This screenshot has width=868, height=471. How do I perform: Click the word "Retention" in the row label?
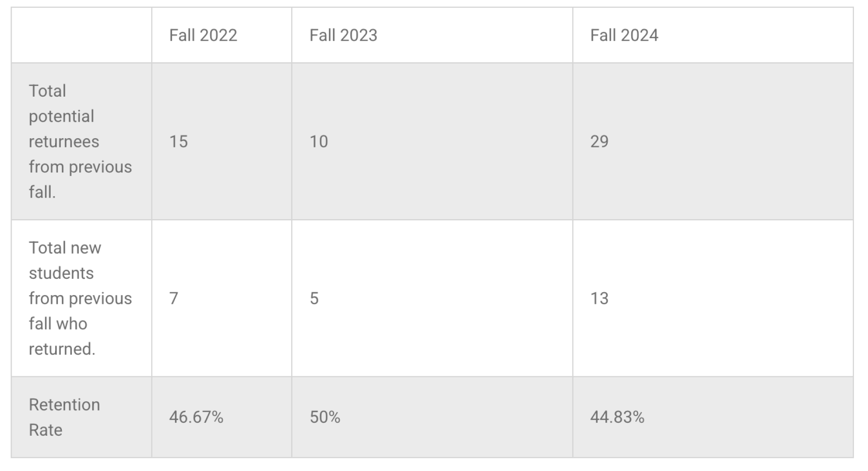[64, 405]
